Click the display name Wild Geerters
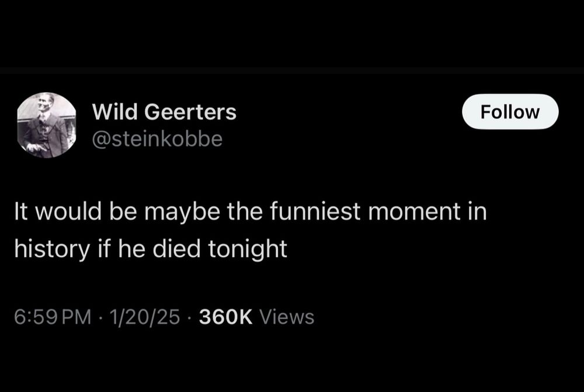 point(164,111)
